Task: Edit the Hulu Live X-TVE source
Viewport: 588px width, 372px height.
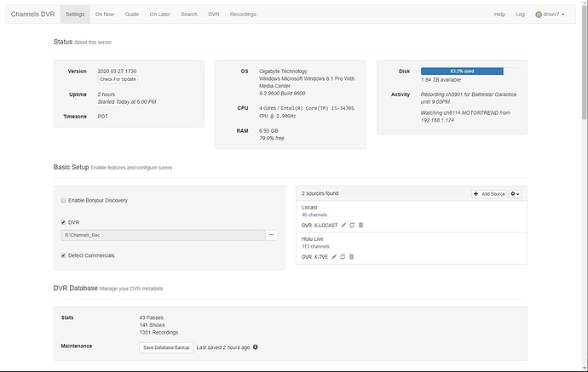Action: click(333, 256)
